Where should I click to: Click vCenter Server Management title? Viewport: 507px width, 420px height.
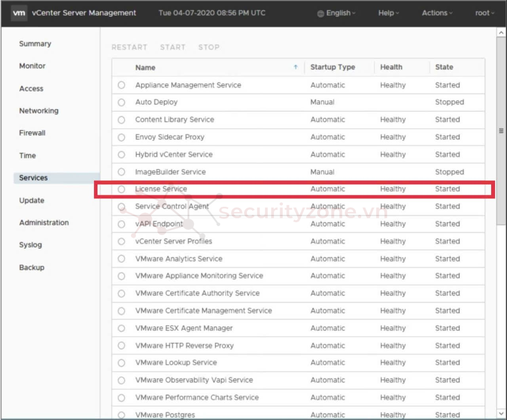(84, 13)
